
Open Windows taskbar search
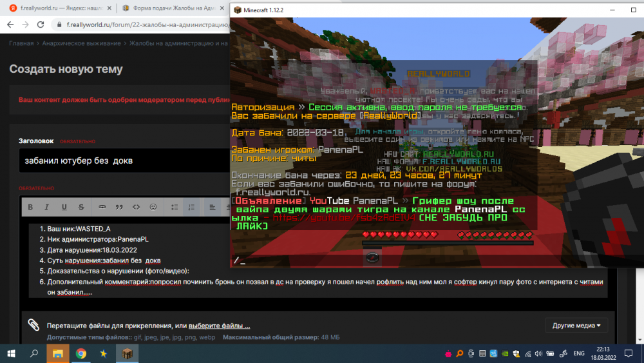[34, 353]
